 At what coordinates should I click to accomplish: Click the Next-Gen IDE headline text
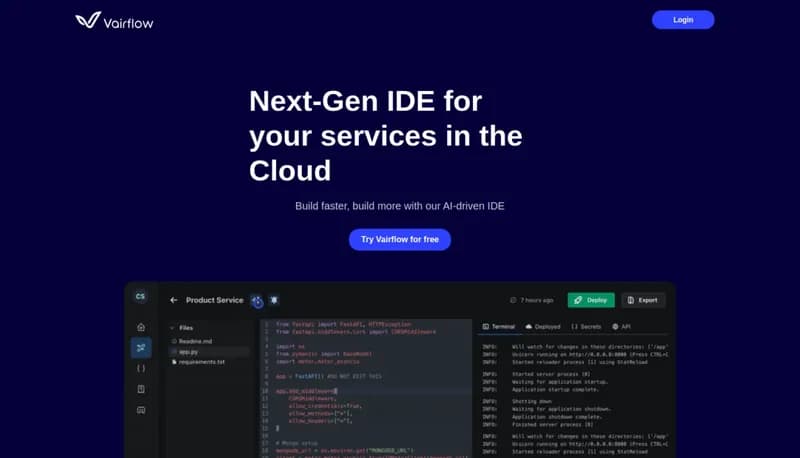click(x=386, y=136)
